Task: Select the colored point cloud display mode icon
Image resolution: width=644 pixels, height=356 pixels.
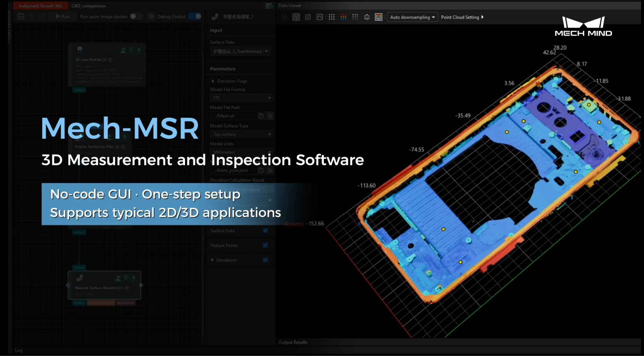Action: (x=343, y=17)
